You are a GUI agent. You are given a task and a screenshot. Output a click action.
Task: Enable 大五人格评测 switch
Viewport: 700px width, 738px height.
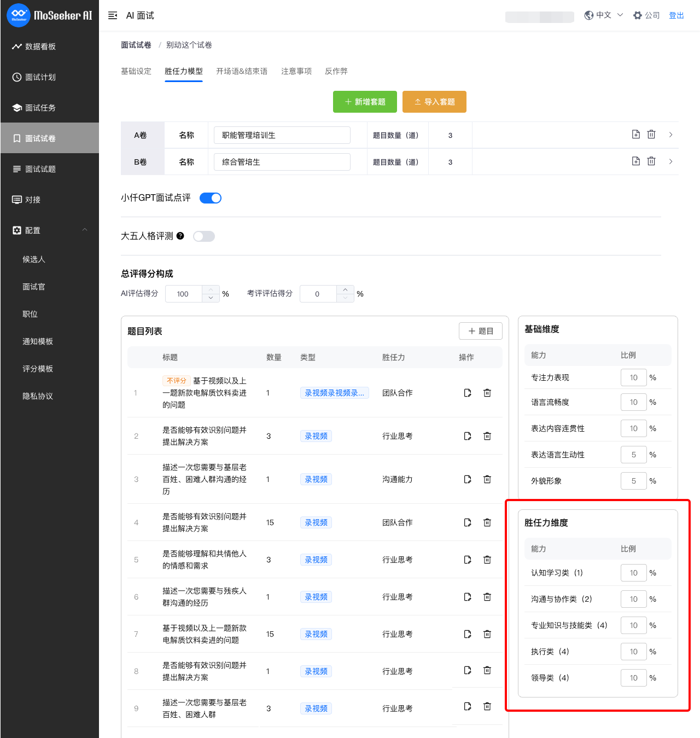point(204,236)
